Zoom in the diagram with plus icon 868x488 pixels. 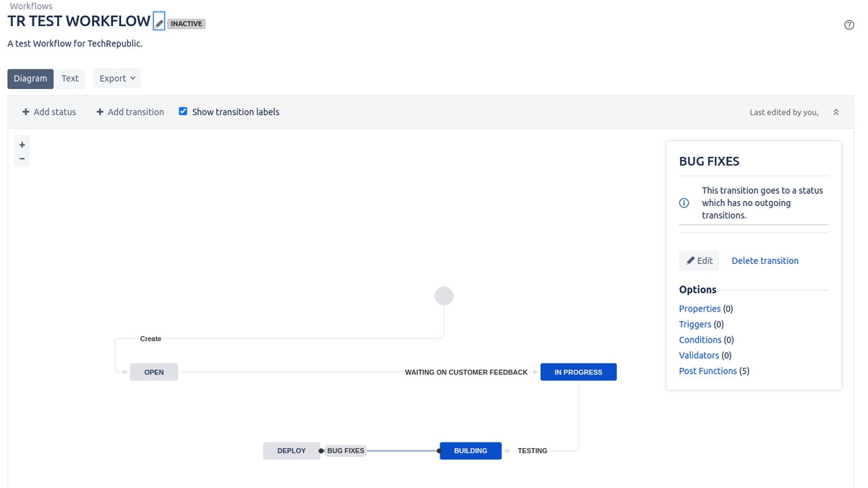pyautogui.click(x=22, y=145)
